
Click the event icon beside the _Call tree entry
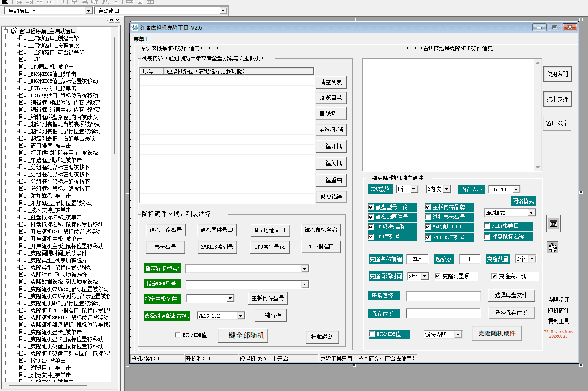(x=22, y=59)
